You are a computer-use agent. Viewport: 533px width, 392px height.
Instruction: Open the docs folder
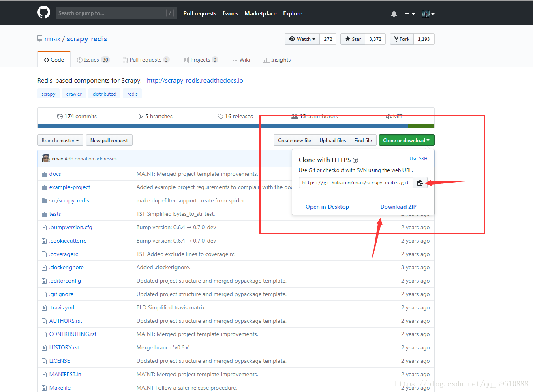(55, 174)
